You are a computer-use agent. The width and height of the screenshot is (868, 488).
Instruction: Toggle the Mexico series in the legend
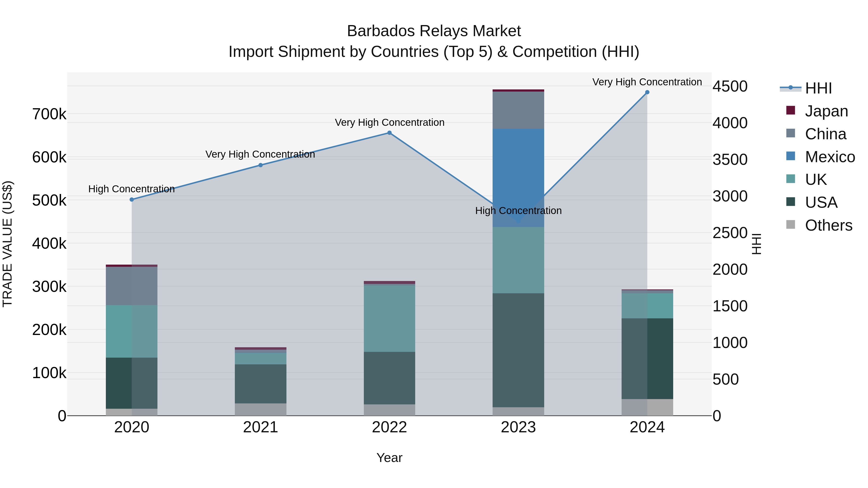pyautogui.click(x=821, y=157)
